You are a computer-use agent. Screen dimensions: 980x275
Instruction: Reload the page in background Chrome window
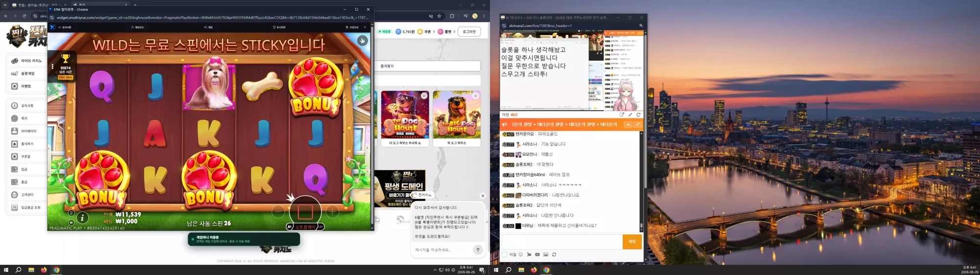coord(24,16)
